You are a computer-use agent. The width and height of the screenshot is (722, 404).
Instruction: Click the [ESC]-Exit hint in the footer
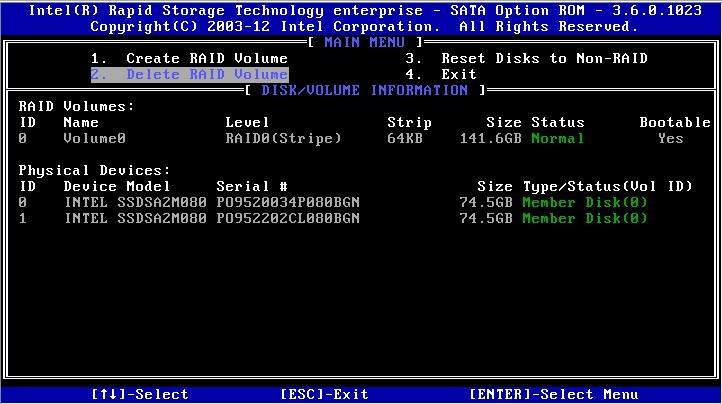pyautogui.click(x=324, y=394)
